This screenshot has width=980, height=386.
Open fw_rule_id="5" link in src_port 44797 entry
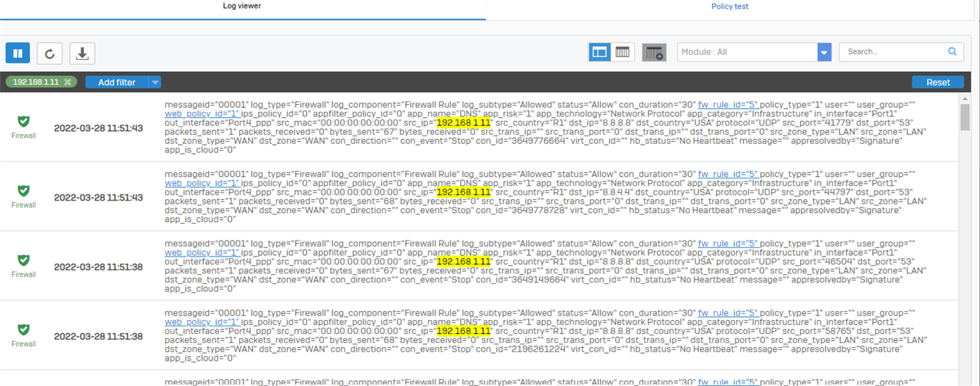click(727, 173)
